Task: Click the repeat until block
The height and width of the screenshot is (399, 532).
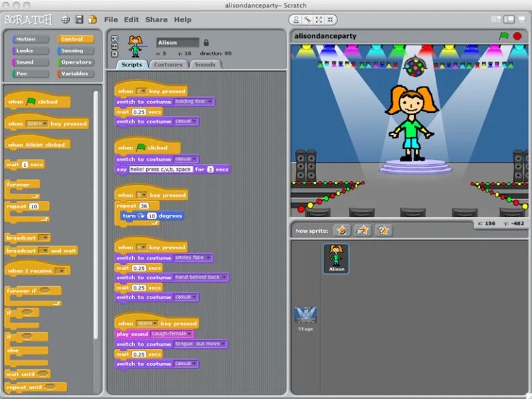Action: click(35, 387)
